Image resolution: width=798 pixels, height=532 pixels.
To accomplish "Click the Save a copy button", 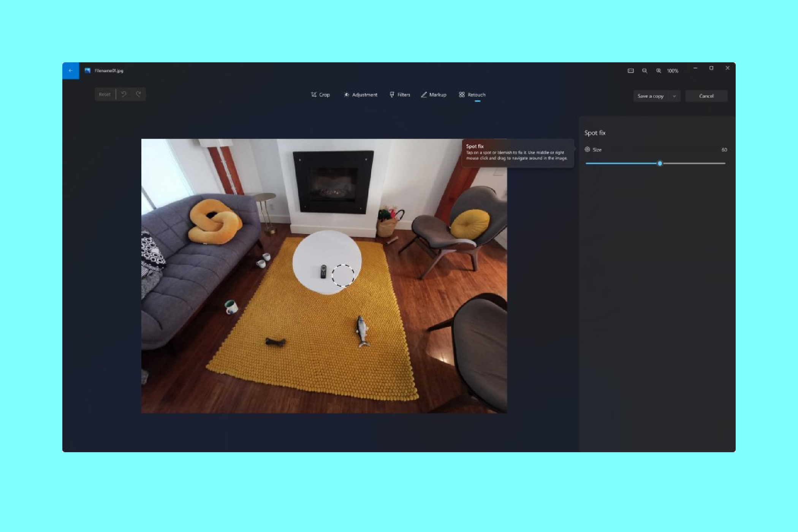I will [x=651, y=96].
